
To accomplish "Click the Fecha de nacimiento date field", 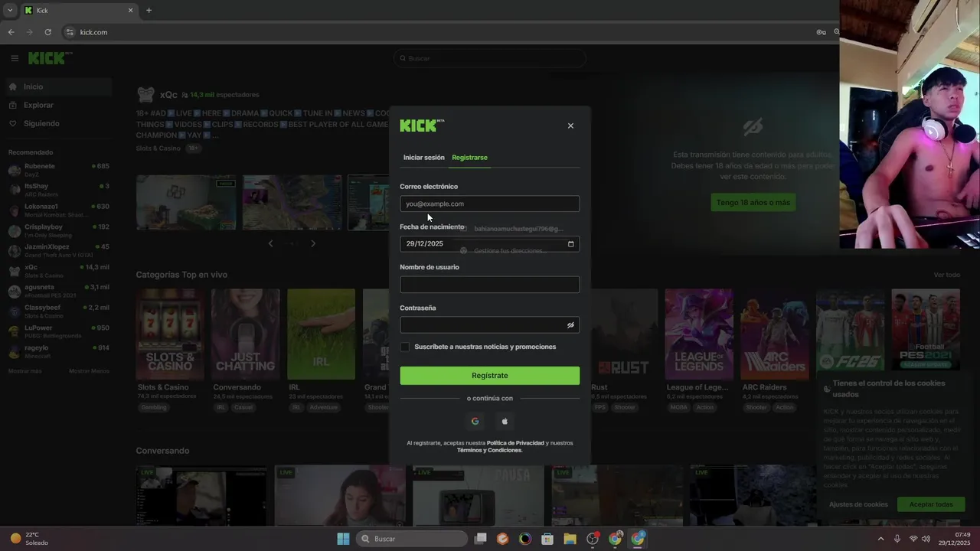I will [x=489, y=244].
